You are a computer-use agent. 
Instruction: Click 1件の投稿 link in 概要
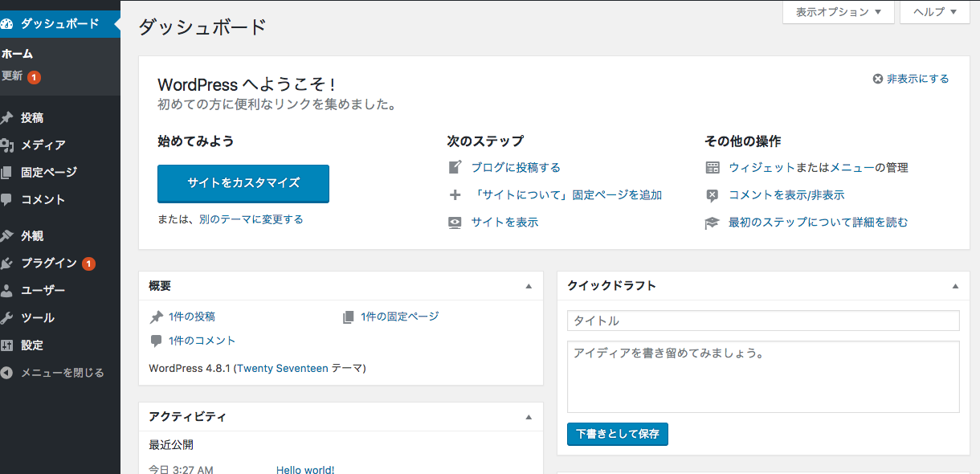pyautogui.click(x=192, y=317)
